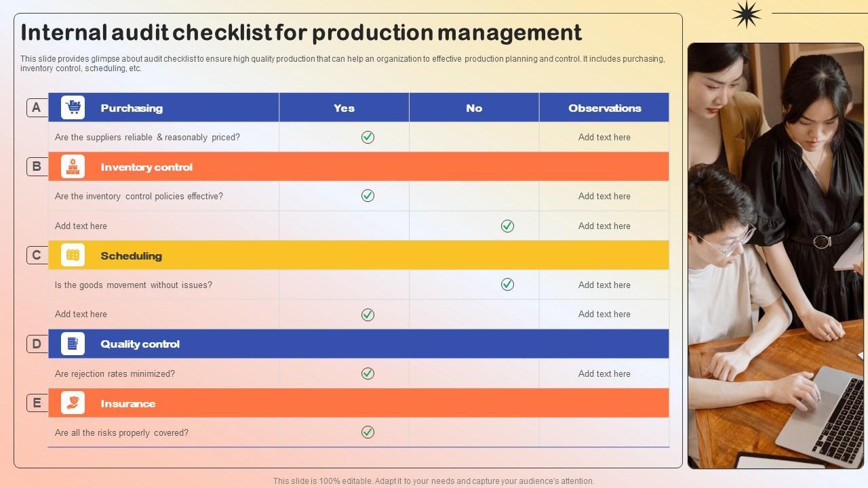The width and height of the screenshot is (868, 488).
Task: Click the black star decoration icon
Action: [746, 14]
